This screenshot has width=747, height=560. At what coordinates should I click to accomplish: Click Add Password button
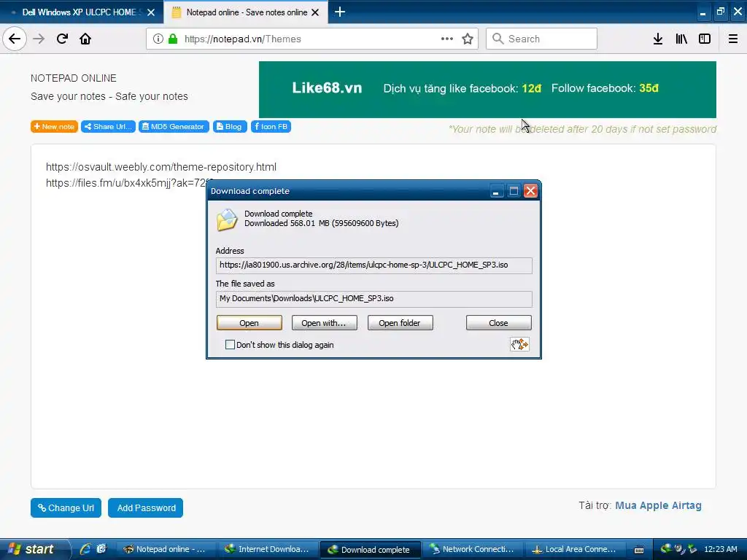146,507
